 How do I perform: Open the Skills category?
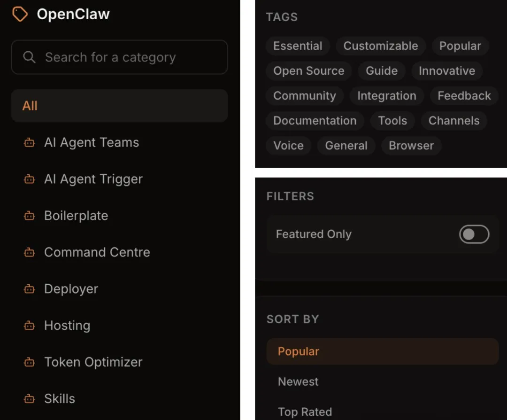click(x=60, y=399)
